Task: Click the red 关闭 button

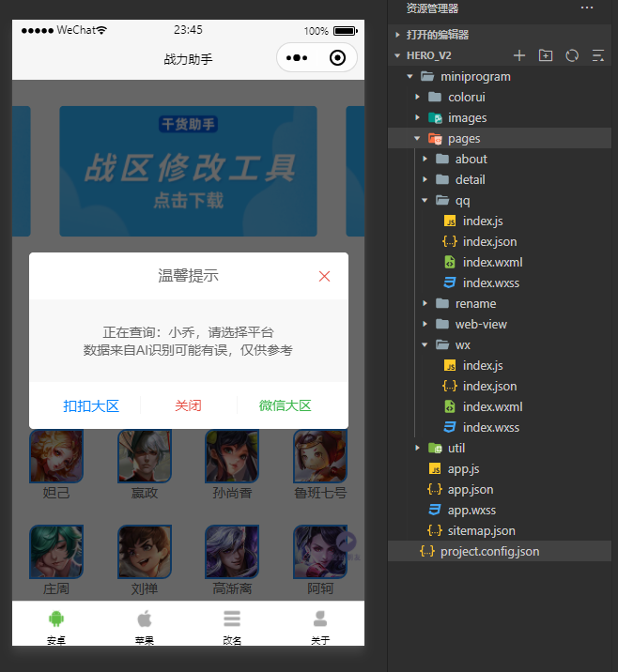Action: click(x=188, y=405)
